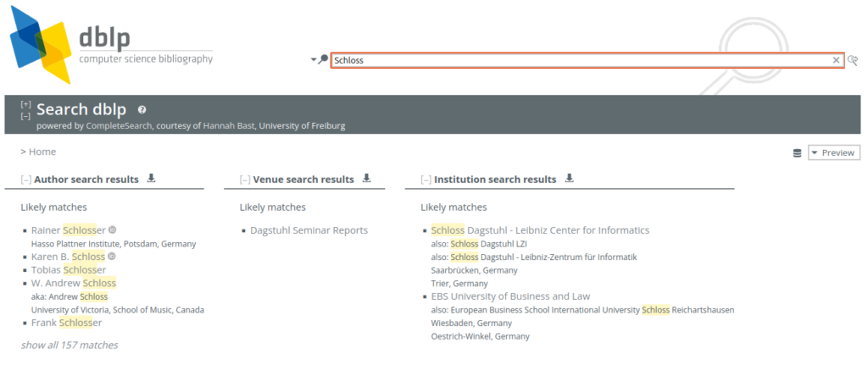Screen dimensions: 868x365
Task: Click the database stack icon
Action: click(x=797, y=153)
